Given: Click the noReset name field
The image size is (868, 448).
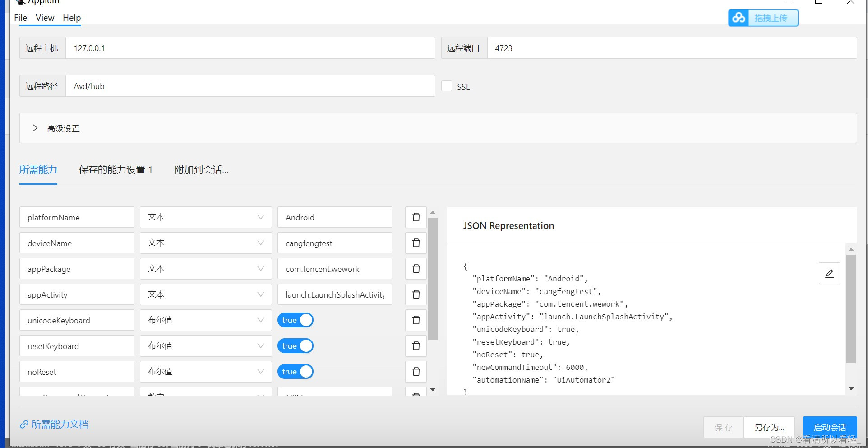Looking at the screenshot, I should (77, 372).
